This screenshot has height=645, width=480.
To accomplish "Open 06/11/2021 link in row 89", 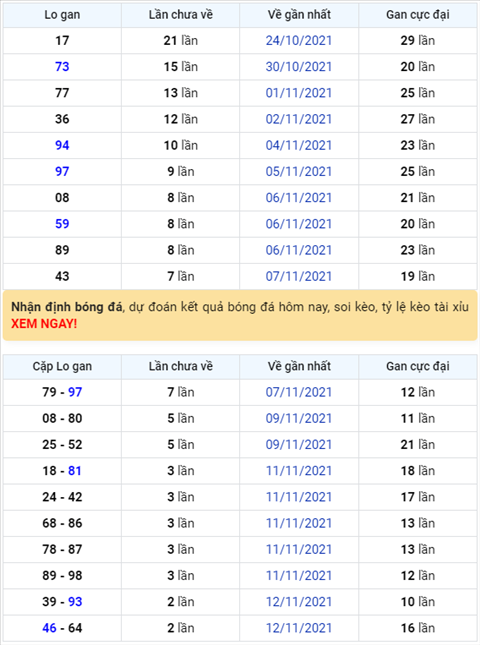I will click(x=299, y=250).
